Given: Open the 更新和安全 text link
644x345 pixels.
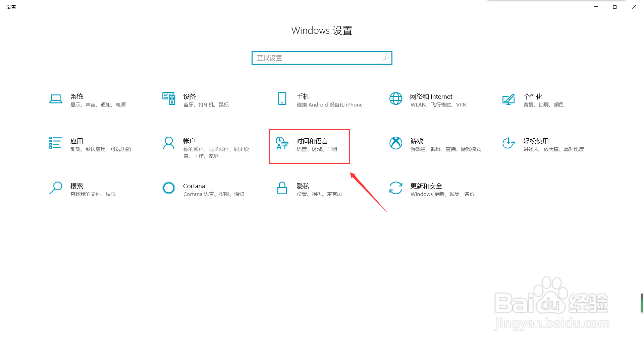Looking at the screenshot, I should click(x=426, y=186).
